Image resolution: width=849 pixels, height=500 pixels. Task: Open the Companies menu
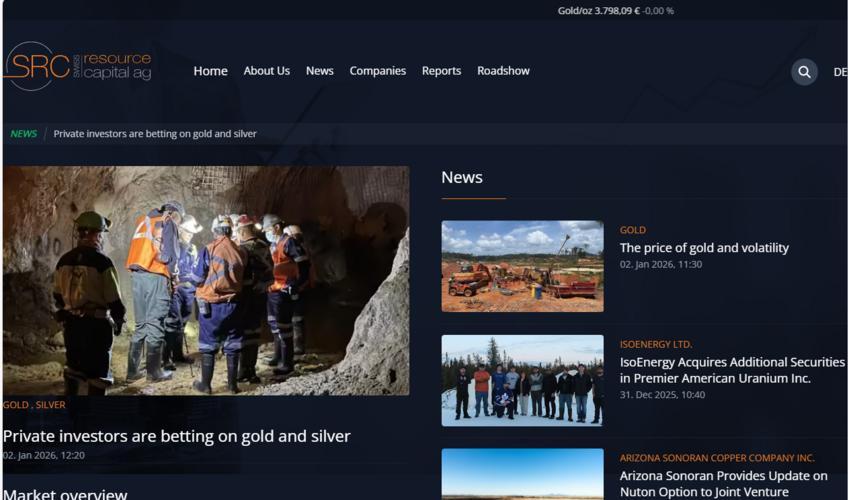[377, 71]
